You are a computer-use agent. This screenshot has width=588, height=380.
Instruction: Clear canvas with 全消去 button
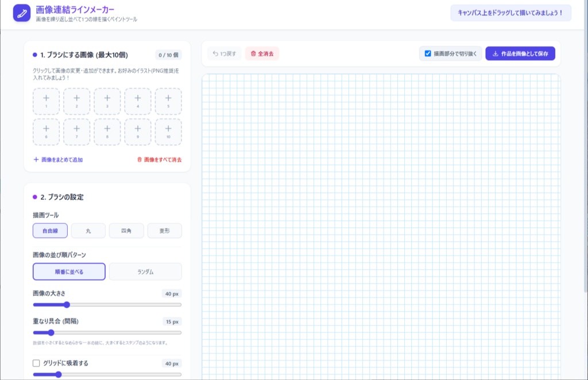[x=262, y=53]
